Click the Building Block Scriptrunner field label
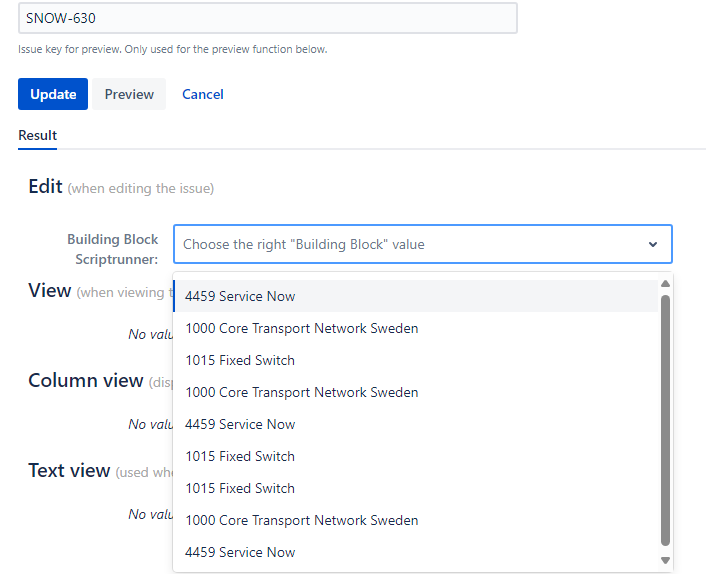Image resolution: width=706 pixels, height=579 pixels. pyautogui.click(x=113, y=249)
